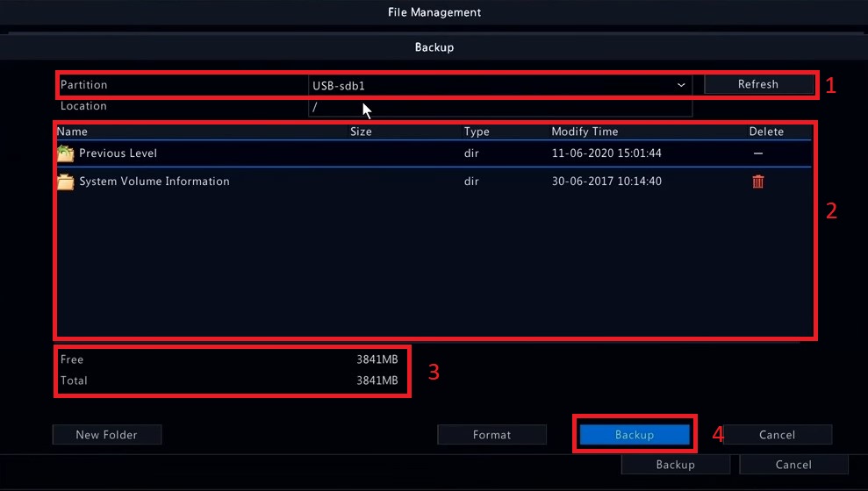Viewport: 868px width, 491px height.
Task: Delete System Volume Information with red trash icon
Action: (x=758, y=181)
